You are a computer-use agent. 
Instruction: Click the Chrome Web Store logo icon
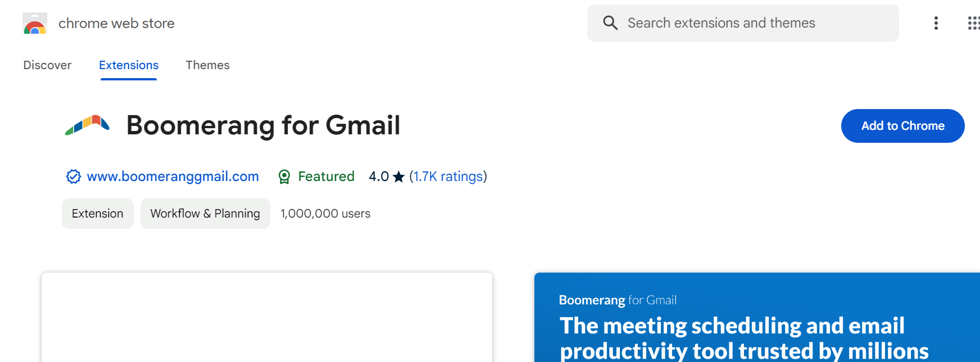35,24
